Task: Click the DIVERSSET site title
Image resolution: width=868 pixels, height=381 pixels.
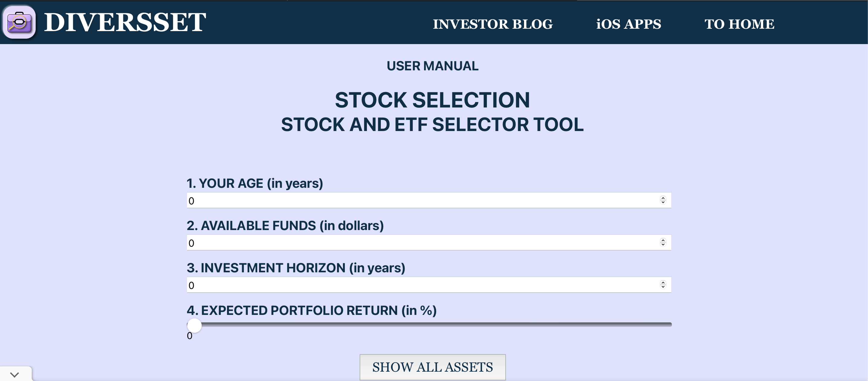Action: click(125, 23)
